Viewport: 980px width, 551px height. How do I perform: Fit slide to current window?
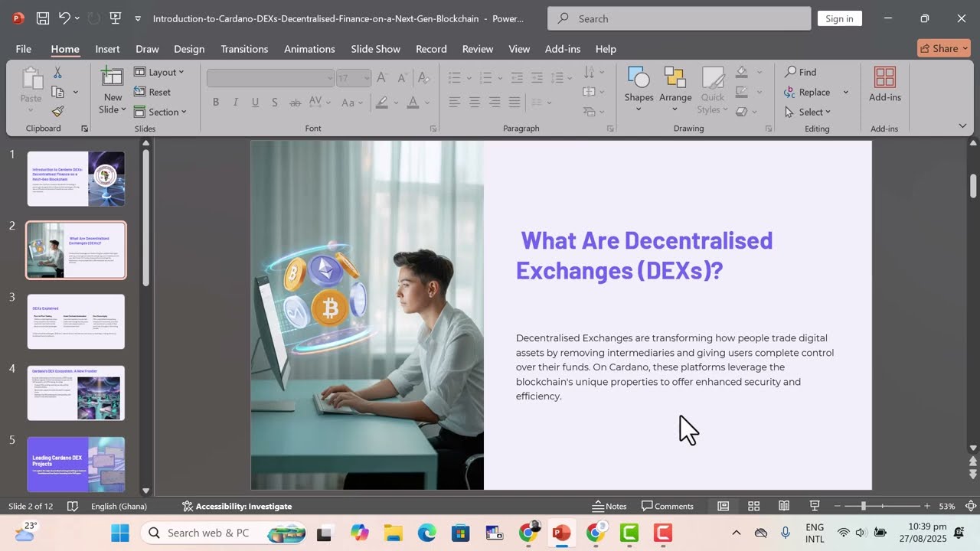[x=970, y=506]
